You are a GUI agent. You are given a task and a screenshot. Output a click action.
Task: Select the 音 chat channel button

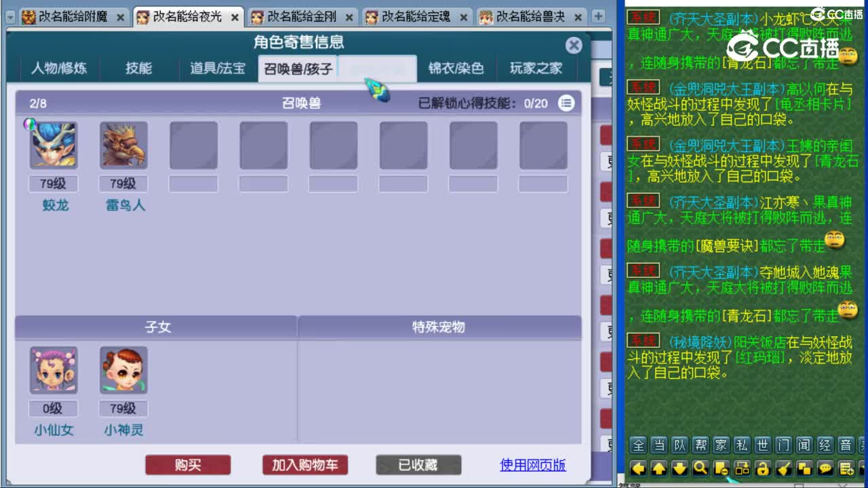tap(846, 445)
